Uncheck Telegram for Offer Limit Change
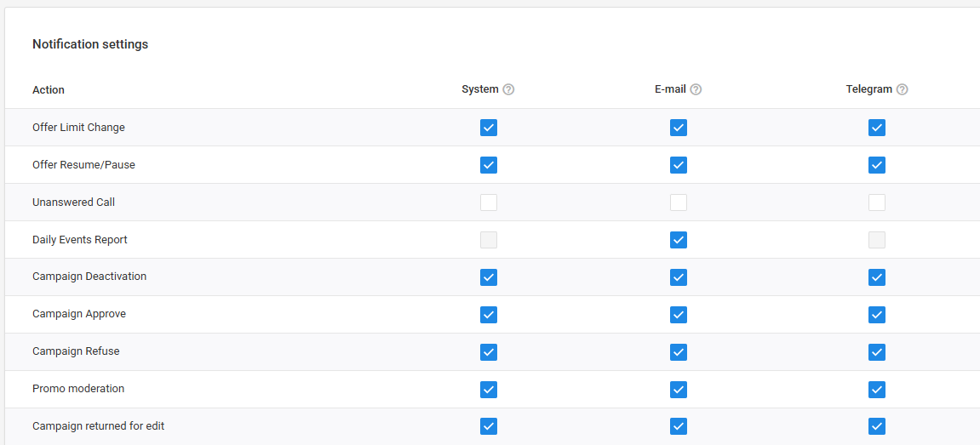The image size is (980, 445). 877,128
